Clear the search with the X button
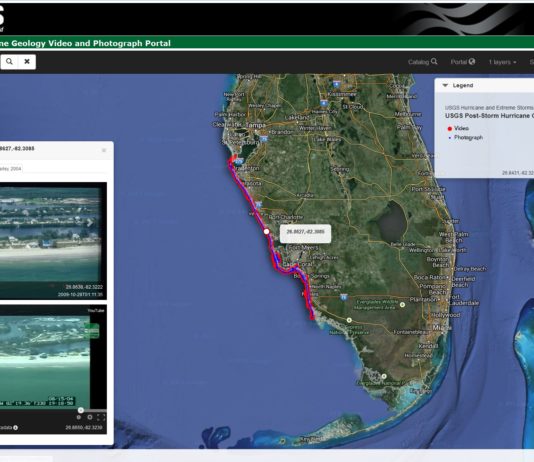Screen dimensions: 534x462 (x=27, y=62)
